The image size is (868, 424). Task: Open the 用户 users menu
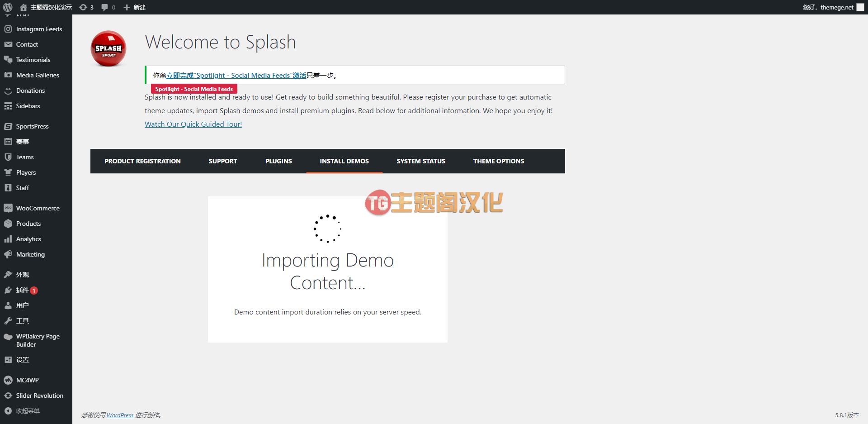tap(36, 305)
